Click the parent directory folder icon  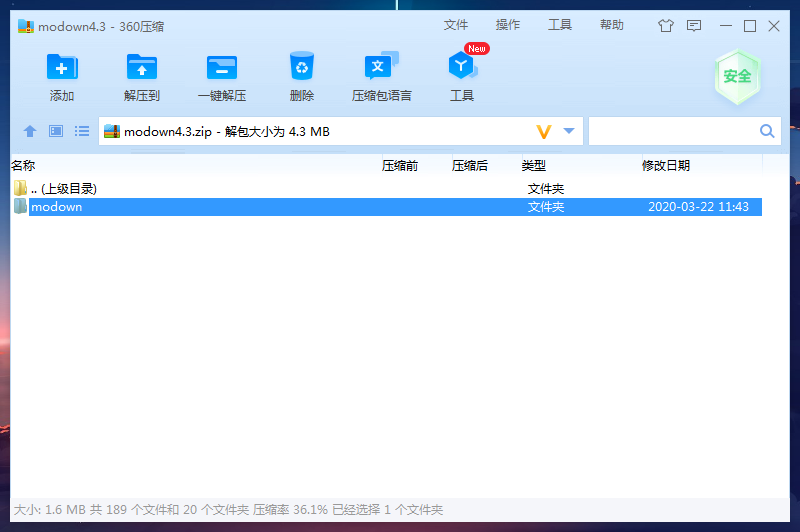click(x=20, y=188)
